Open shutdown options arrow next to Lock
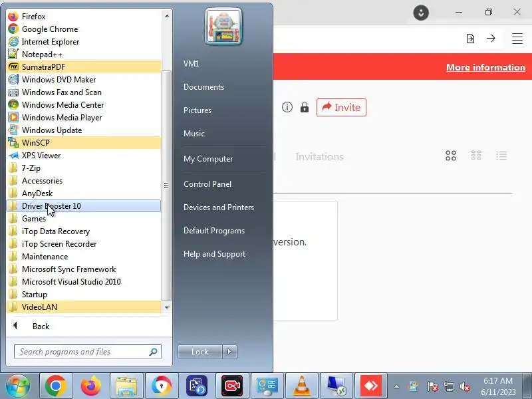Image resolution: width=532 pixels, height=399 pixels. tap(229, 352)
